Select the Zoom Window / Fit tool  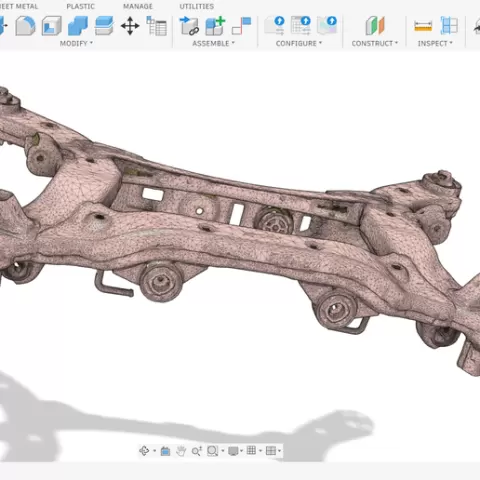[213, 451]
